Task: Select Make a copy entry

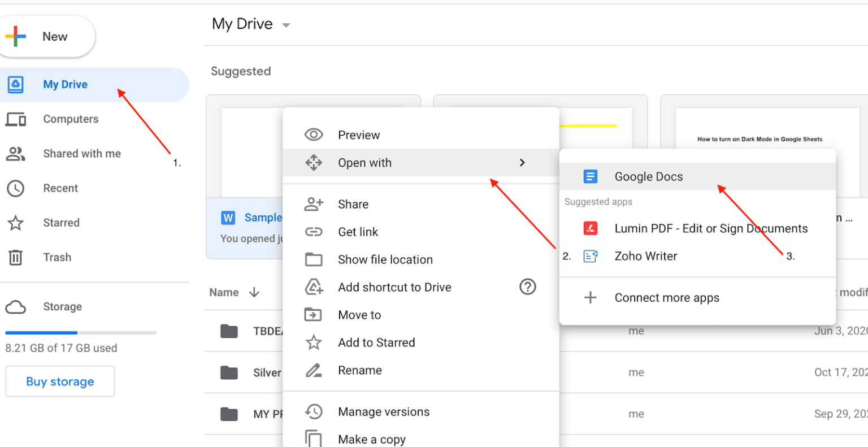Action: 421,439
